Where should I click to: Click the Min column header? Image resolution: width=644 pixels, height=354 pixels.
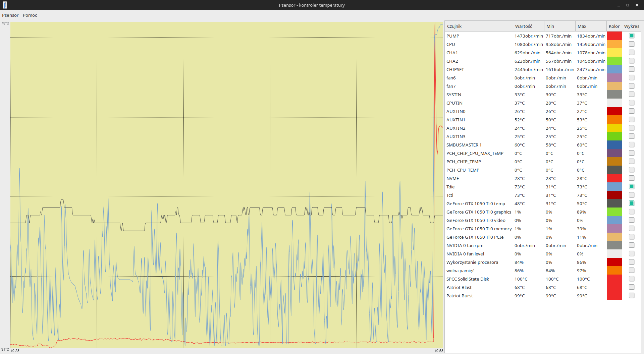coord(559,26)
